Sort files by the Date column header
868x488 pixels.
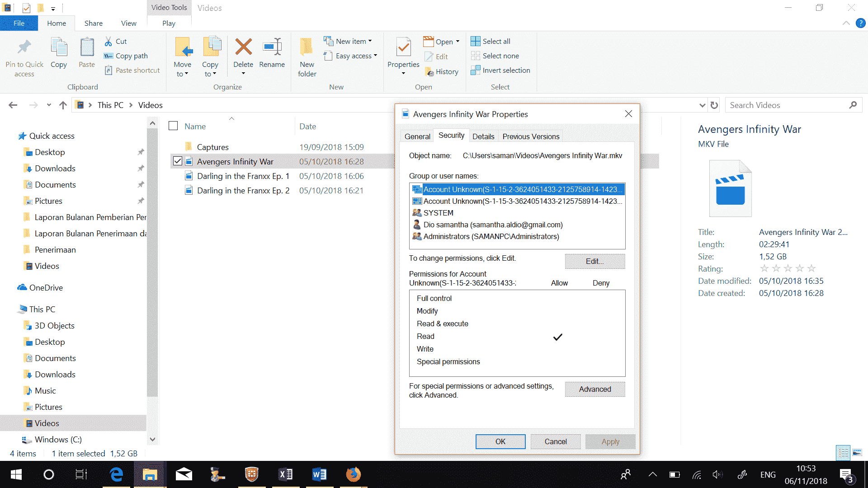tap(308, 126)
